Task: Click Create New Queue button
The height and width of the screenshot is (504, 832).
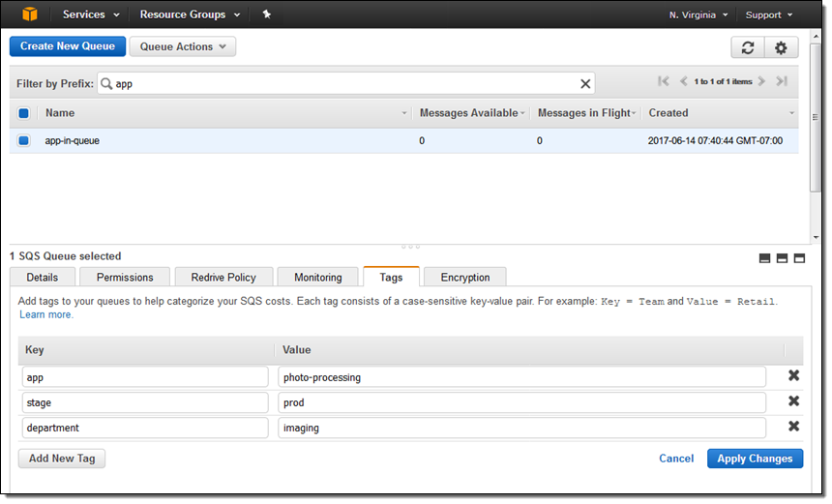Action: coord(68,46)
